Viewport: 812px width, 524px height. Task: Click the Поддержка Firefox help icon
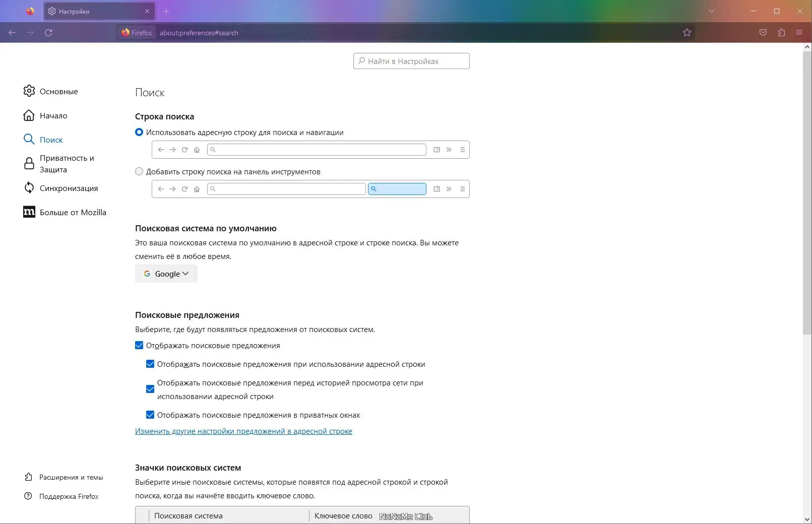(28, 496)
